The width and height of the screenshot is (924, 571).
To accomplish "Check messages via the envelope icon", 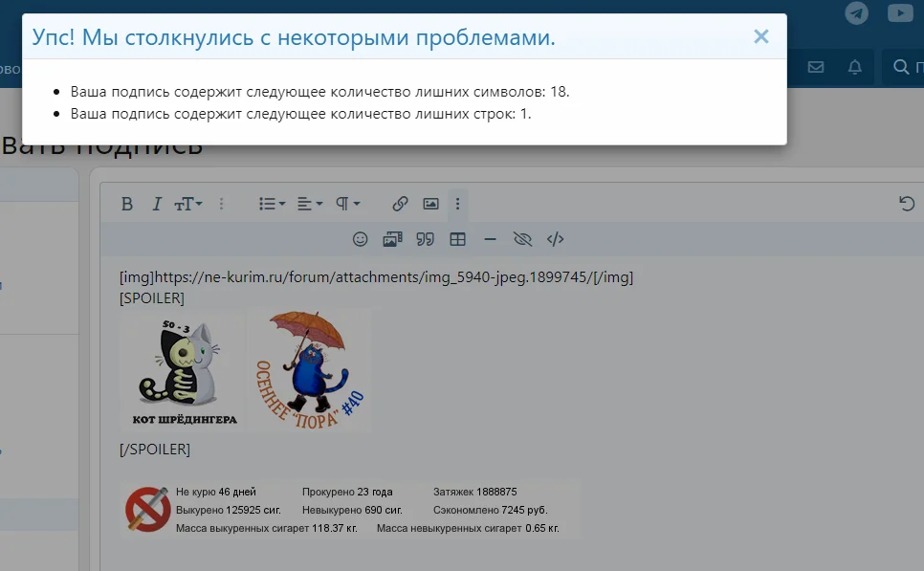I will [815, 67].
